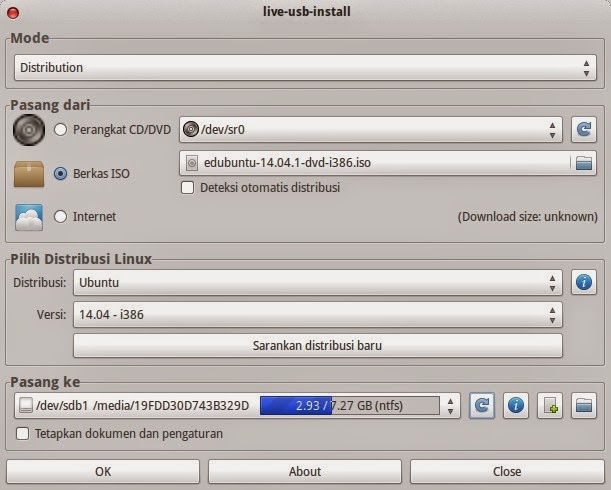Click the OK button
The image size is (611, 490).
pyautogui.click(x=103, y=471)
